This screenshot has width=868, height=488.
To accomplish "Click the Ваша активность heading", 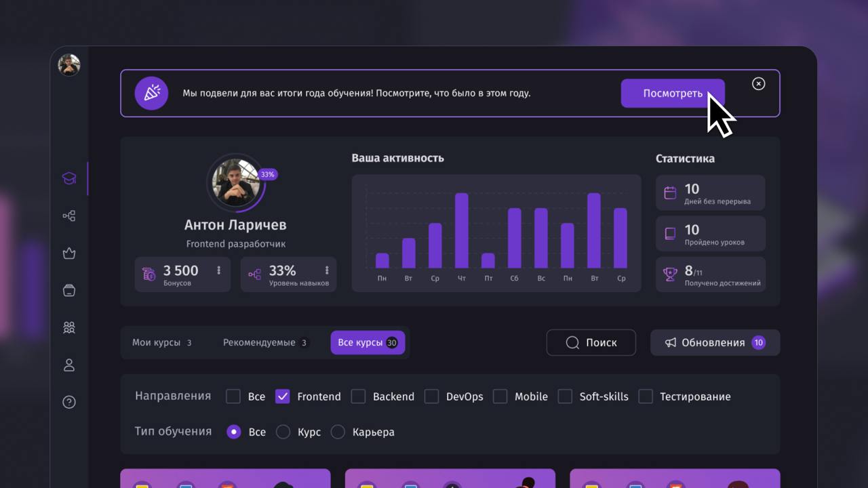I will 398,158.
